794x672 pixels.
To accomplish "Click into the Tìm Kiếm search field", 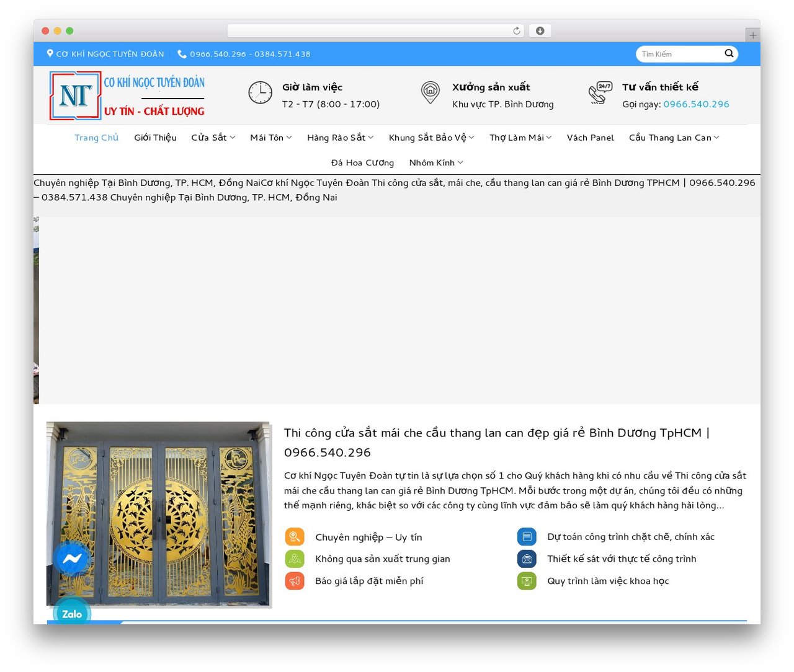I will [x=680, y=54].
